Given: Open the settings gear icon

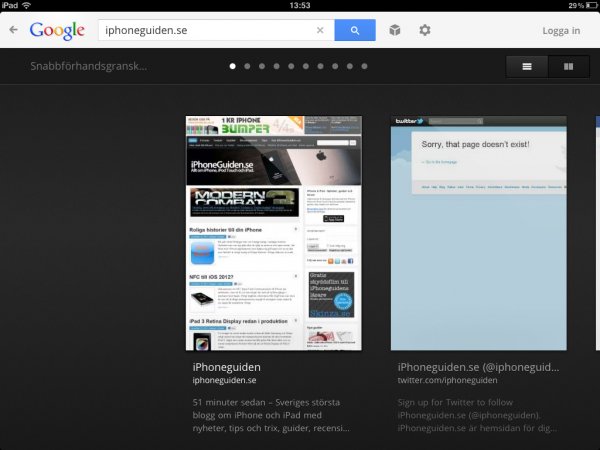Looking at the screenshot, I should point(425,30).
